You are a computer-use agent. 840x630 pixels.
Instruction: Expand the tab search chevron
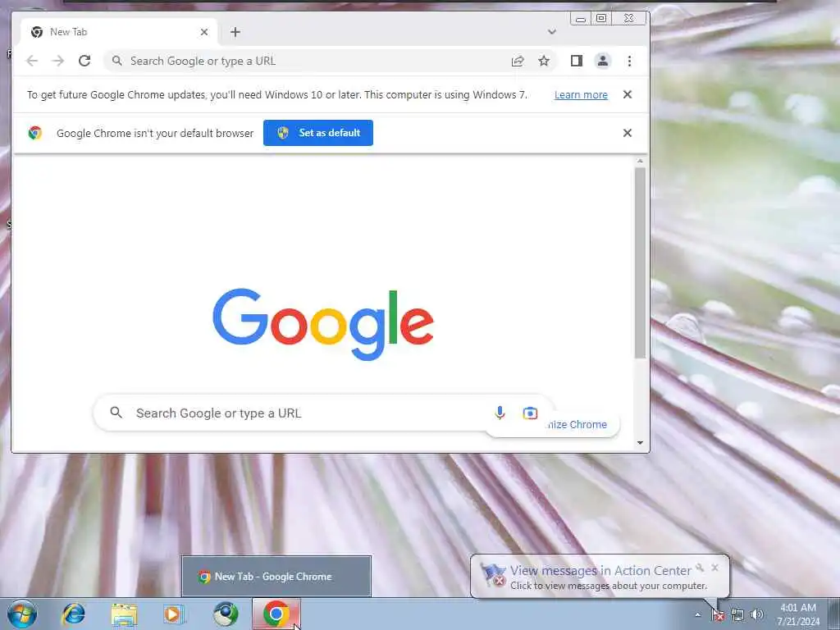click(552, 32)
